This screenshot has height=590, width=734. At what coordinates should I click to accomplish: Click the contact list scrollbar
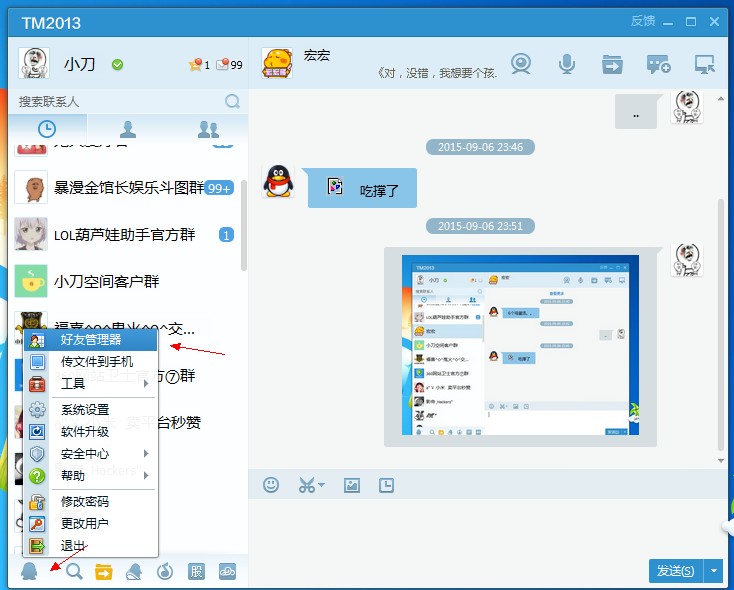click(x=243, y=226)
